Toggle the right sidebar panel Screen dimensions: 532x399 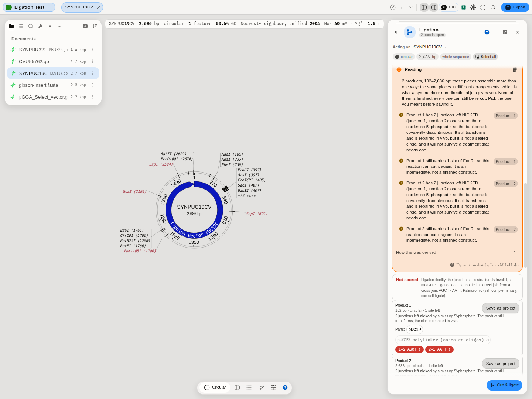coord(434,7)
